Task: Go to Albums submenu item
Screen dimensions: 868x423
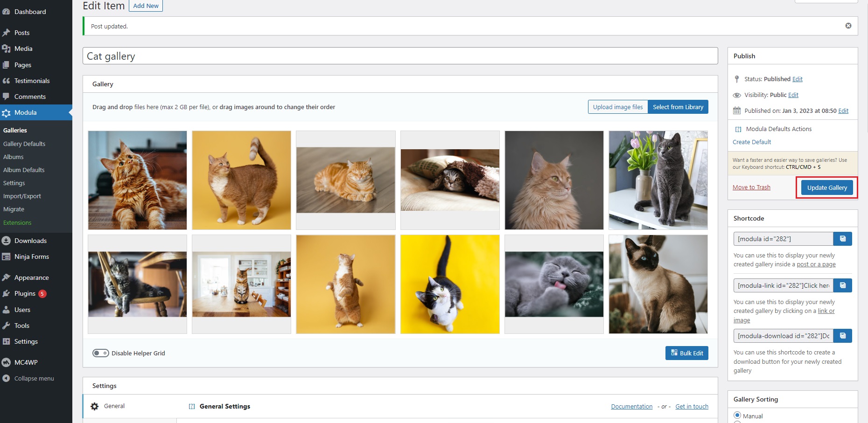Action: (14, 157)
